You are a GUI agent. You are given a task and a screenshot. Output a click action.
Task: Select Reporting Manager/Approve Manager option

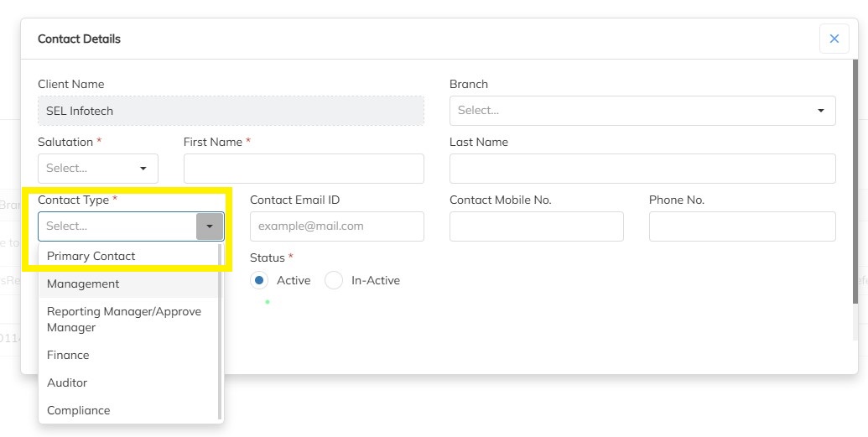[x=123, y=320]
